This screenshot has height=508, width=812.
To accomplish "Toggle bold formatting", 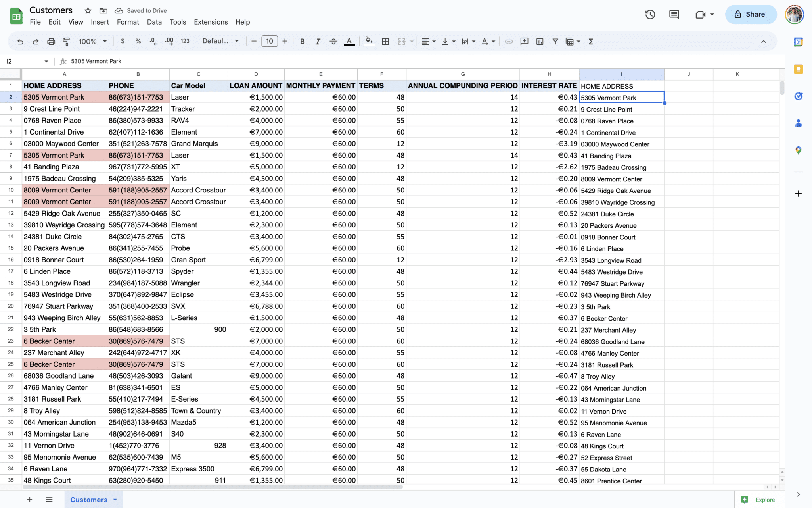I will click(x=302, y=41).
